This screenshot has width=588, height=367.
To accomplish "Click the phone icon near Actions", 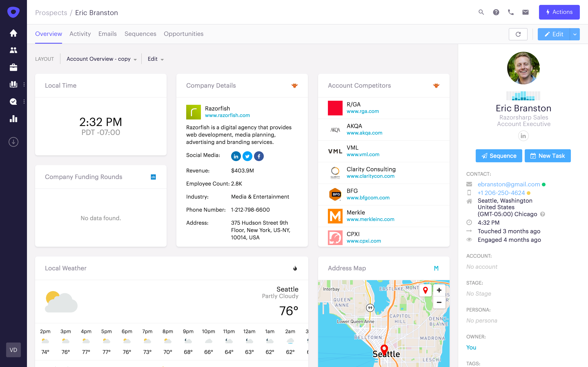I will coord(511,12).
